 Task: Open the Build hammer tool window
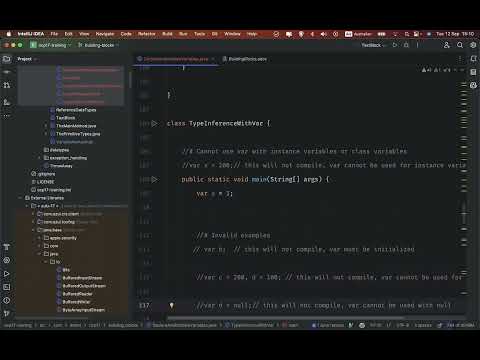[x=7, y=247]
